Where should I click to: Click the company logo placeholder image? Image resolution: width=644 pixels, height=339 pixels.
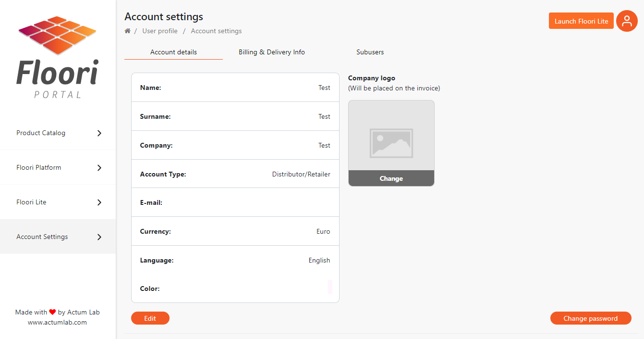tap(391, 143)
